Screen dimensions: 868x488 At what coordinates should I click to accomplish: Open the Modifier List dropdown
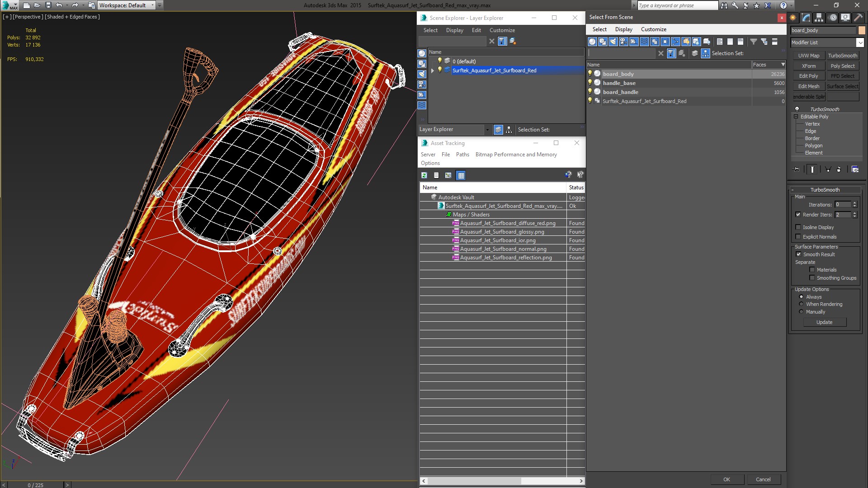860,42
